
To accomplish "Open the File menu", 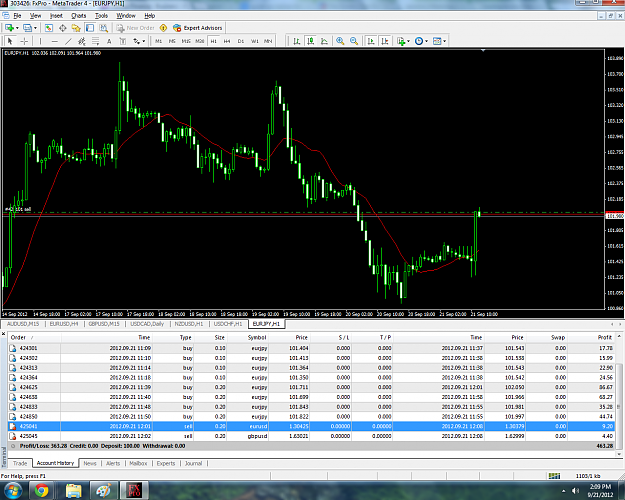I will click(17, 16).
